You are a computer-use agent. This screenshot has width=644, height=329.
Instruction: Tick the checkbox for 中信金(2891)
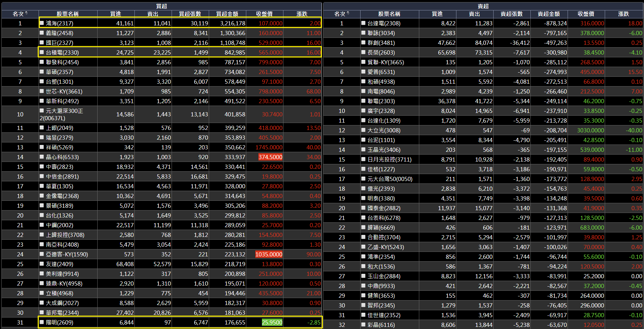click(42, 176)
